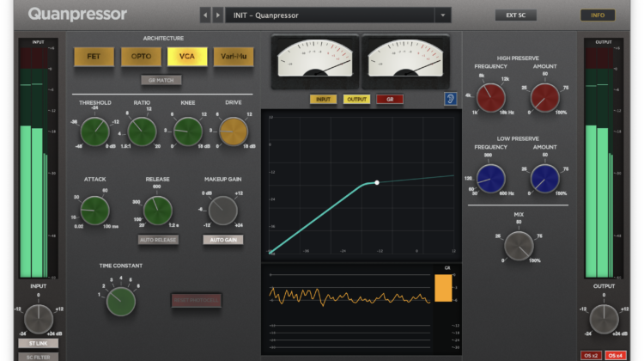The height and width of the screenshot is (361, 644).
Task: Click the orange Drive knob
Action: pyautogui.click(x=234, y=132)
